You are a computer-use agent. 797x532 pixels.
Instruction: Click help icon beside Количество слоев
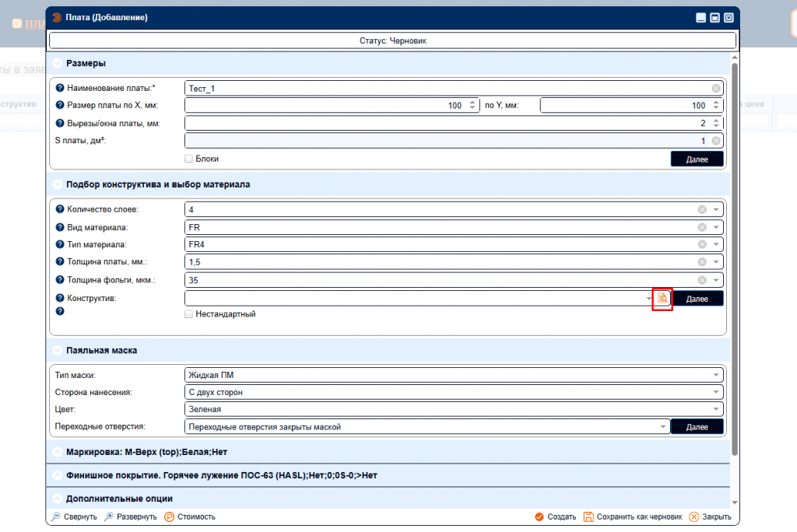click(60, 209)
